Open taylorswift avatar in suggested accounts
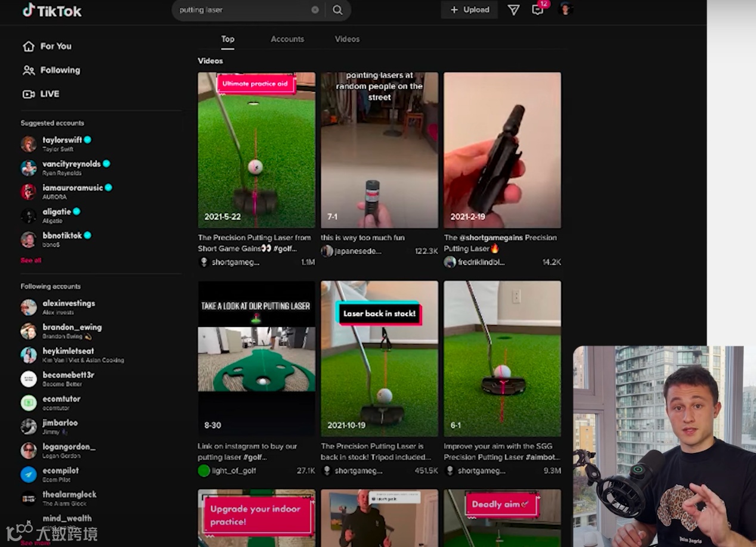 point(29,144)
